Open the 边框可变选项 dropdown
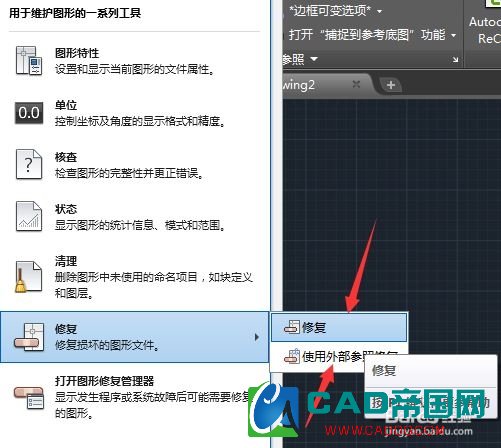 click(380, 11)
